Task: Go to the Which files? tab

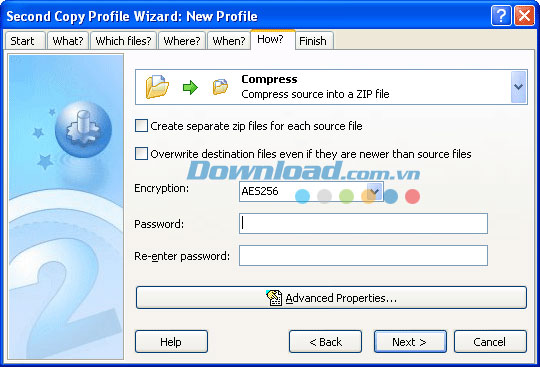Action: point(123,41)
